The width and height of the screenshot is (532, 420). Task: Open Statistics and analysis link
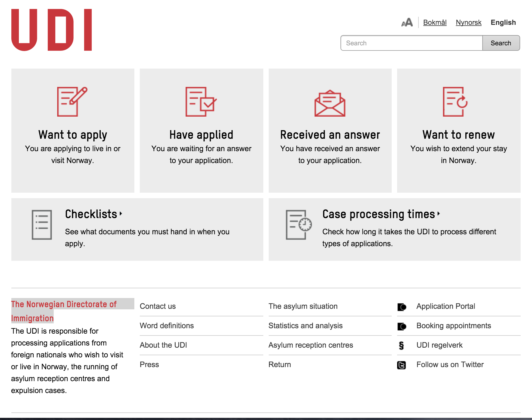tap(305, 326)
